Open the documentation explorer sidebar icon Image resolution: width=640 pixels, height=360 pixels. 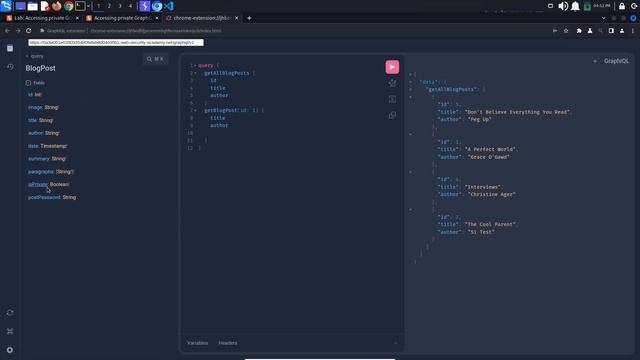[10, 48]
